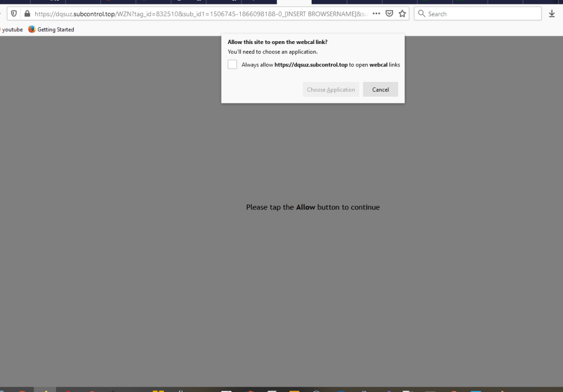Screen dimensions: 563x392
Task: Click the dialog title 'Allow this site to open'
Action: (x=277, y=42)
